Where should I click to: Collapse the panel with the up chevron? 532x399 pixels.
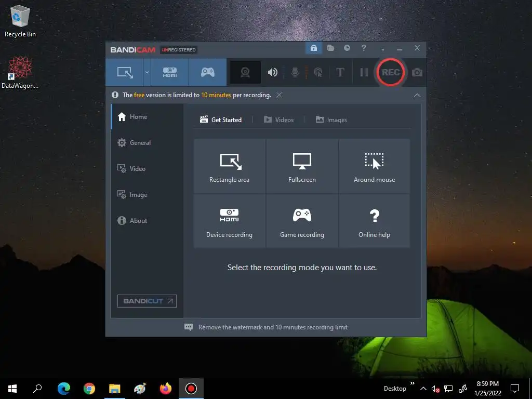[417, 96]
